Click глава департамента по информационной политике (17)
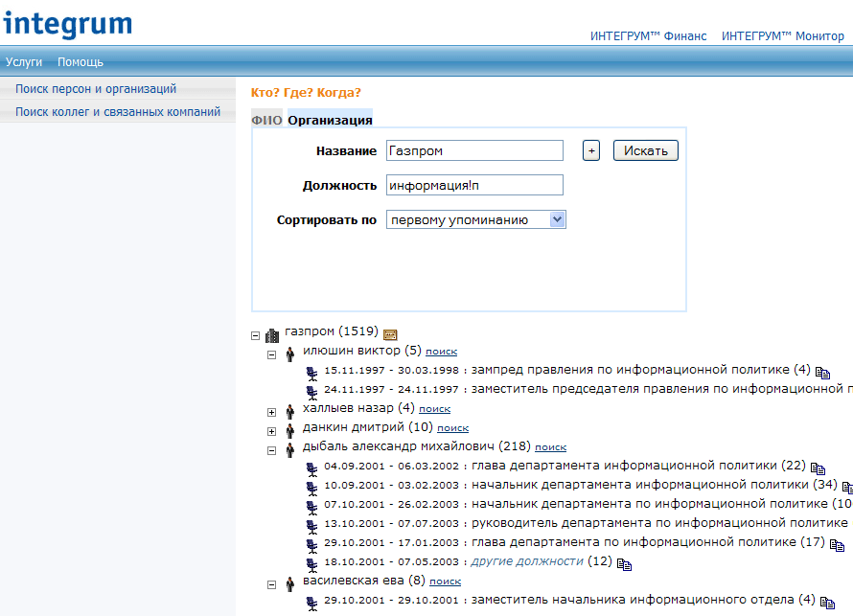This screenshot has height=616, width=853. pyautogui.click(x=648, y=542)
